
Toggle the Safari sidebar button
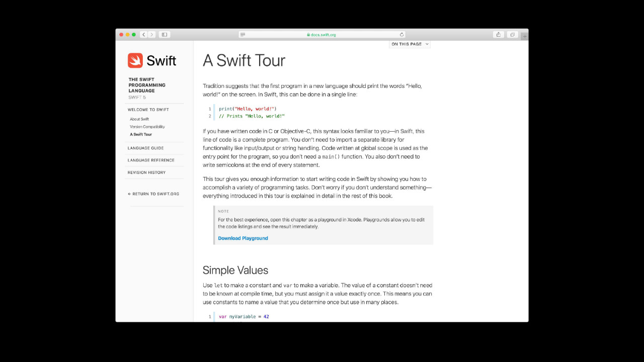(165, 35)
